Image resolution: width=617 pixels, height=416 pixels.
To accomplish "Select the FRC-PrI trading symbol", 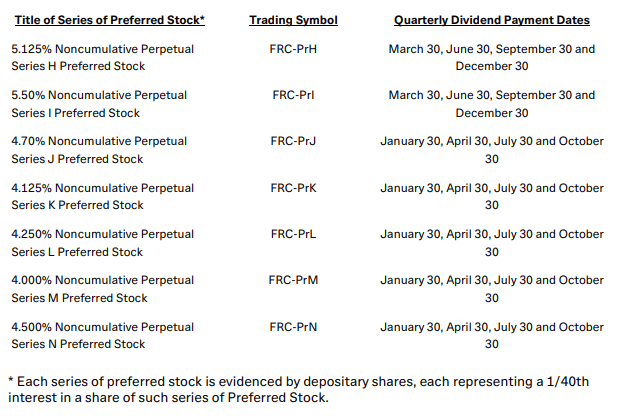I will tap(293, 95).
